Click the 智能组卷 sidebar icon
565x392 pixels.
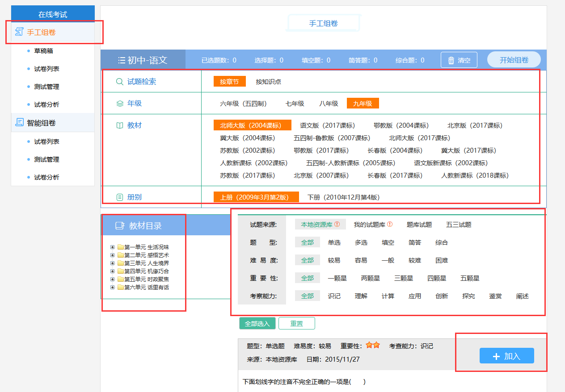[19, 122]
